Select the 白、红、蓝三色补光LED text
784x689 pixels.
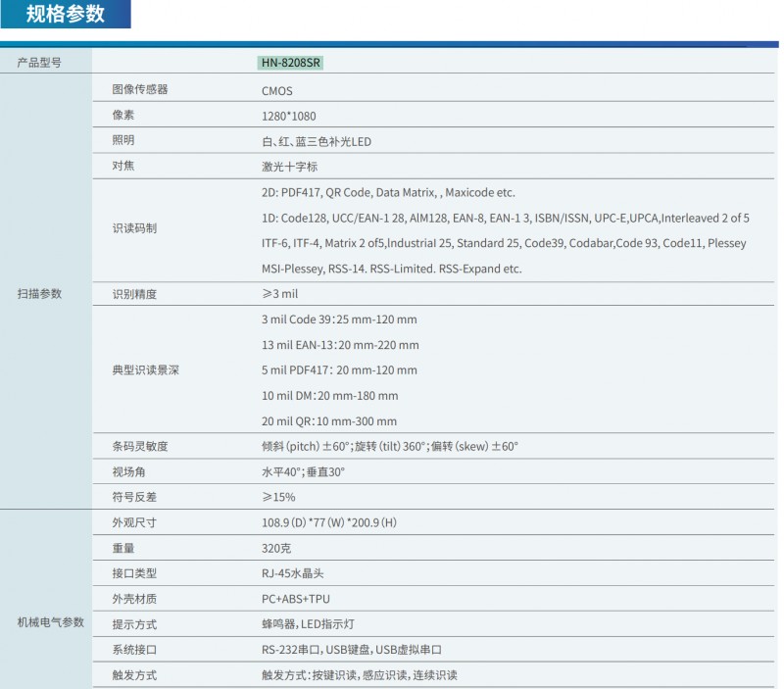tap(316, 141)
